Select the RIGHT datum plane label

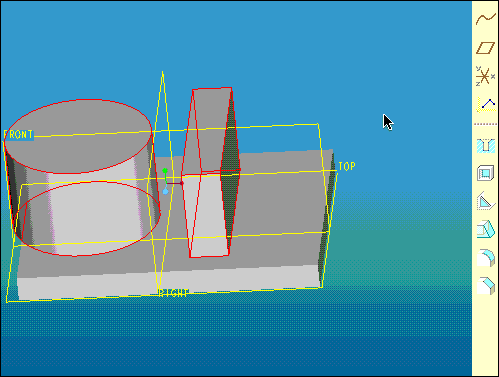pyautogui.click(x=174, y=293)
